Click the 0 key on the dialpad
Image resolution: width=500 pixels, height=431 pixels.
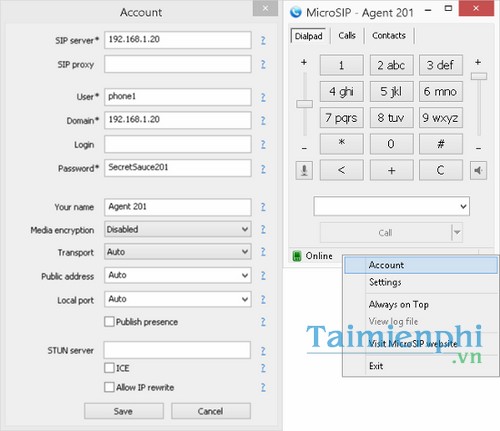point(391,144)
